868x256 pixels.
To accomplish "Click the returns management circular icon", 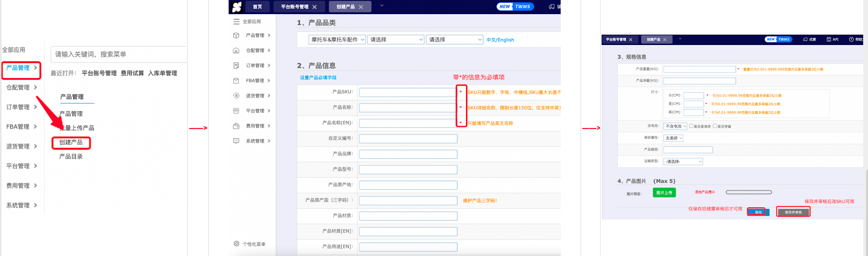I will pos(236,96).
